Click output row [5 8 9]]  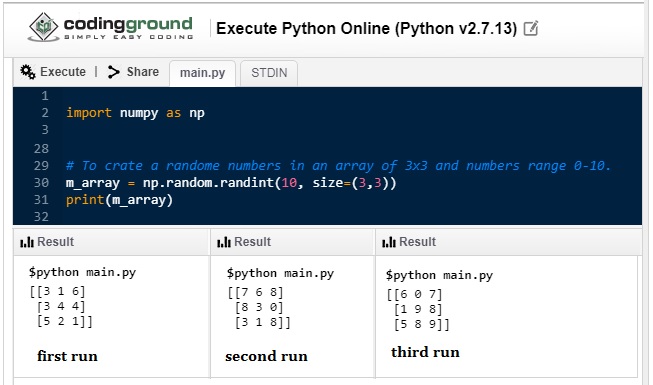[421, 324]
